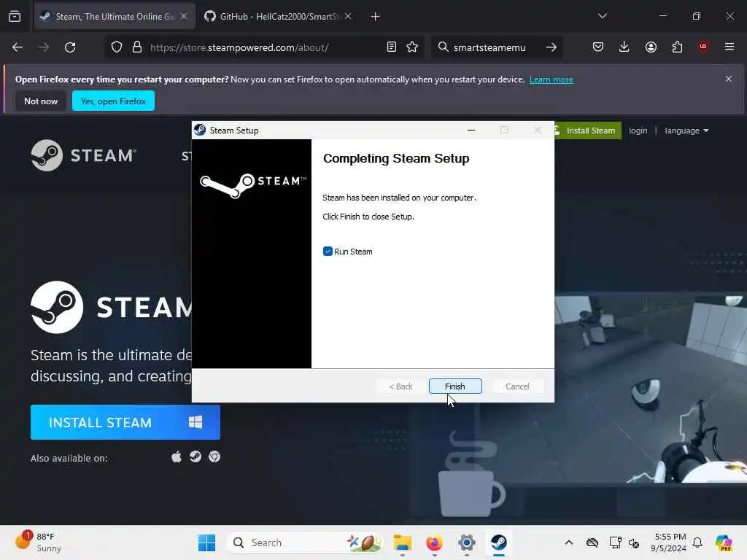747x560 pixels.
Task: Open the Settings gear taskbar icon
Action: [x=467, y=542]
